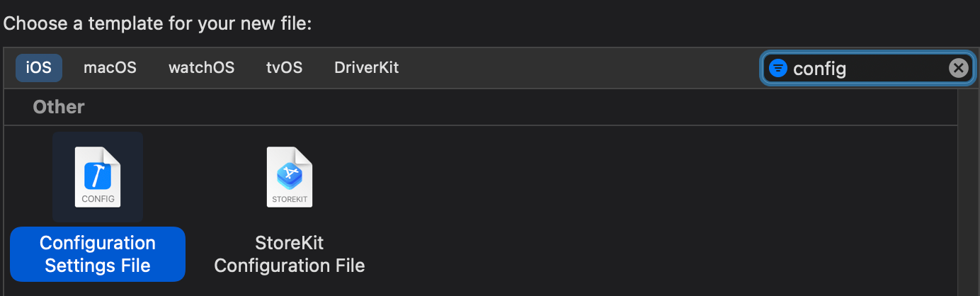
Task: Switch to the iOS platform tab
Action: pos(39,68)
